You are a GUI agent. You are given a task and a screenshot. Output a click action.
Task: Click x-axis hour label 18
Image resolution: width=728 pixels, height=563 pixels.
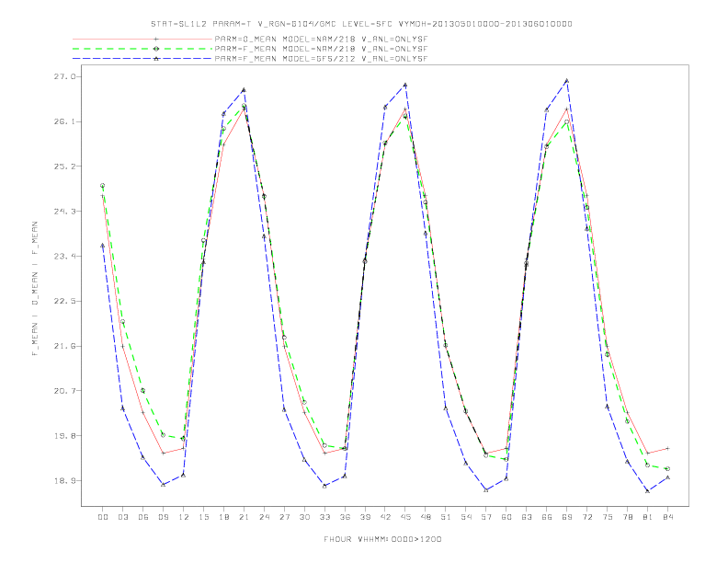coord(223,517)
